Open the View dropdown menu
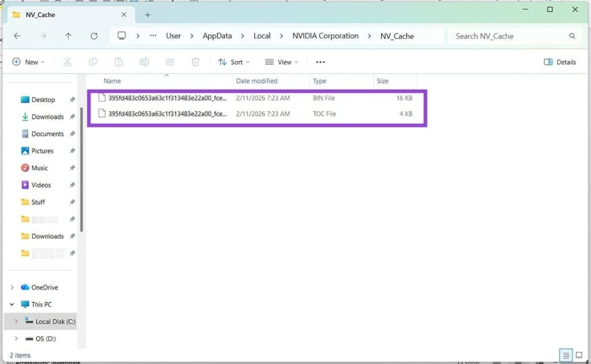The image size is (591, 364). (x=282, y=62)
